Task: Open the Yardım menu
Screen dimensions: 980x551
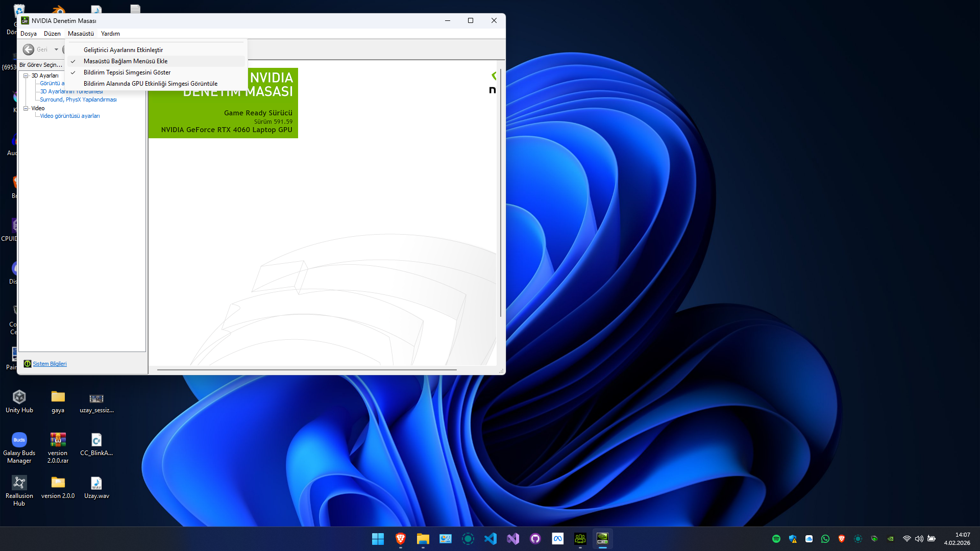Action: [110, 34]
